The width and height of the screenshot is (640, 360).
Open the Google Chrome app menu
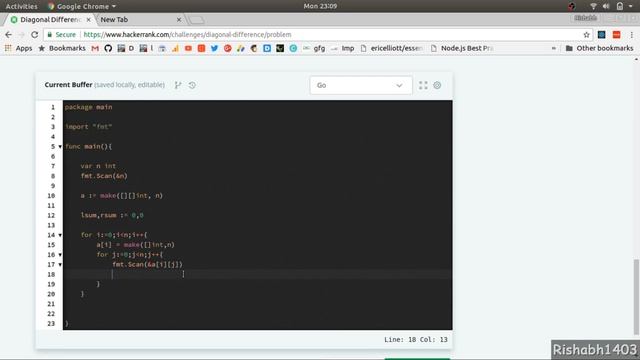coord(82,6)
